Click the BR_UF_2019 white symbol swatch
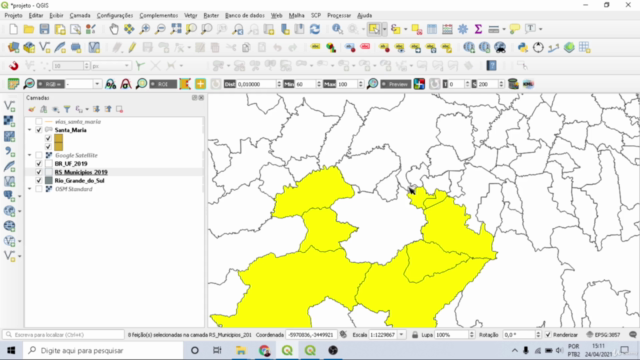Image resolution: width=640 pixels, height=360 pixels. tap(49, 164)
